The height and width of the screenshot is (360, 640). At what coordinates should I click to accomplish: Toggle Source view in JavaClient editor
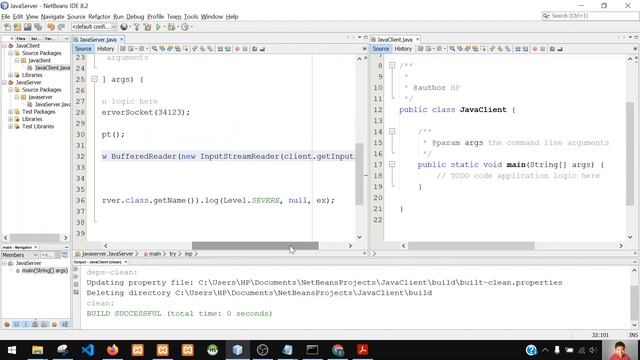point(381,49)
